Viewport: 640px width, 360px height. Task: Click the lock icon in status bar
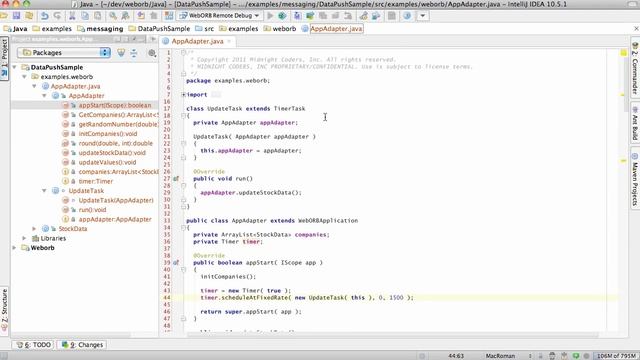(x=540, y=356)
